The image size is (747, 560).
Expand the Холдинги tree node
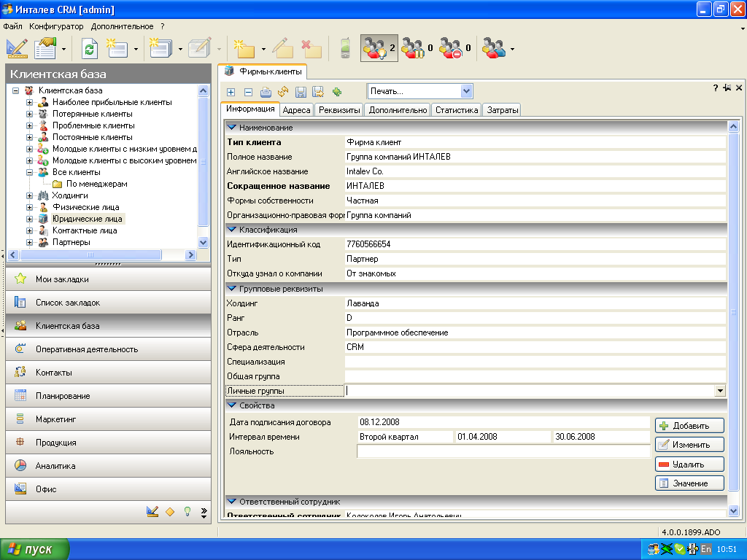[x=30, y=195]
